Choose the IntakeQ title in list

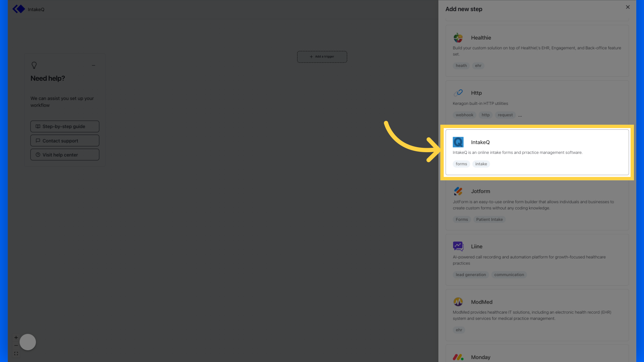pyautogui.click(x=480, y=142)
